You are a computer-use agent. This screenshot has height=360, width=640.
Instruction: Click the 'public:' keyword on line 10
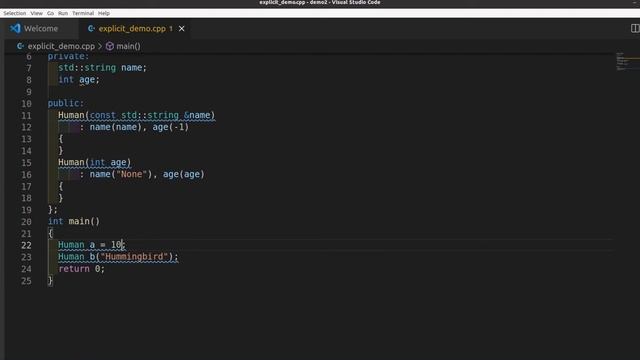point(65,103)
